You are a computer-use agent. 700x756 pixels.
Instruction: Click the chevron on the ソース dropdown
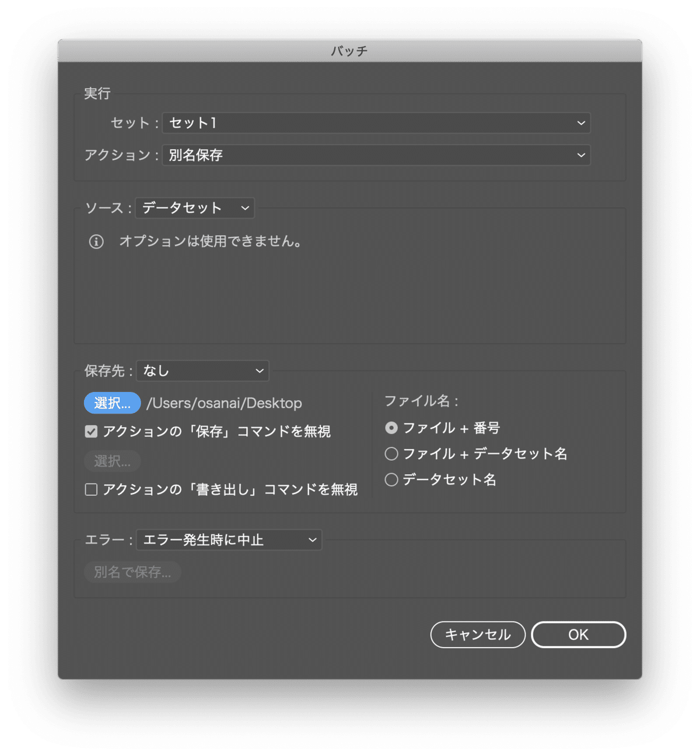pos(244,208)
